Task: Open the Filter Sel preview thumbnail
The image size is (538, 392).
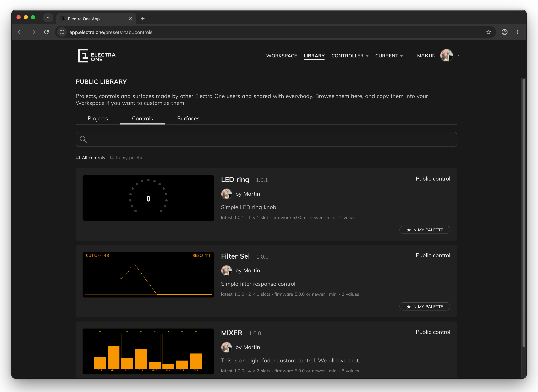Action: click(x=148, y=275)
